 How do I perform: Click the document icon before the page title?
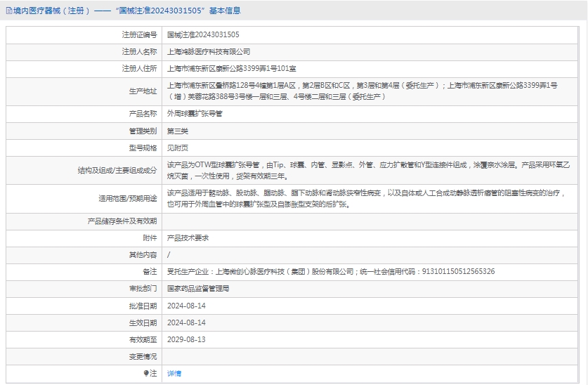(x=8, y=11)
